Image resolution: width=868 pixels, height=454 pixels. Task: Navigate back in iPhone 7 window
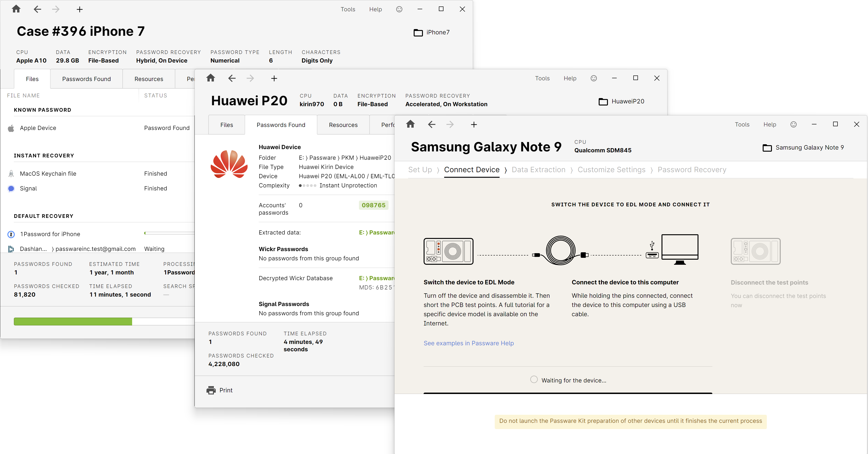(37, 9)
